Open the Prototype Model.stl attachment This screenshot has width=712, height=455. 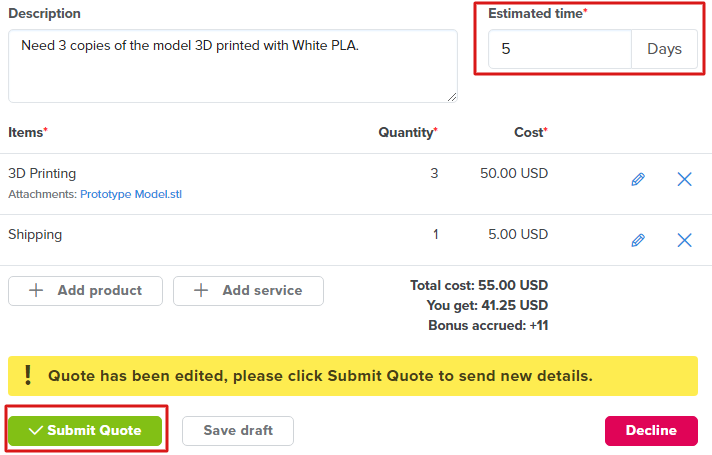click(x=131, y=194)
